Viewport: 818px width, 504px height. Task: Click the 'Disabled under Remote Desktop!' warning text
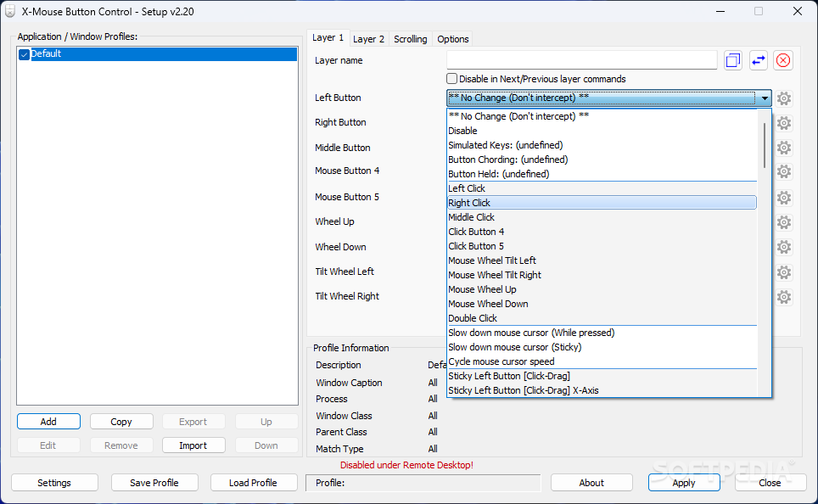click(x=407, y=465)
